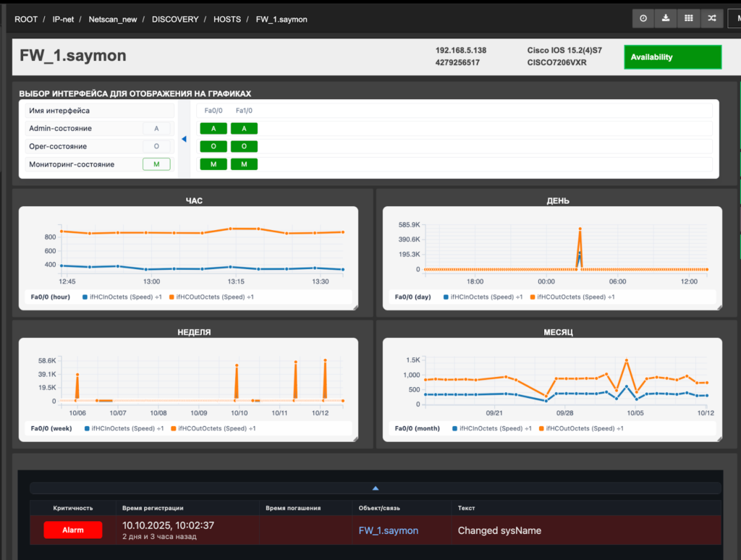Collapse interface panel with blue left arrow
Screen dimensions: 741x560
(x=184, y=139)
